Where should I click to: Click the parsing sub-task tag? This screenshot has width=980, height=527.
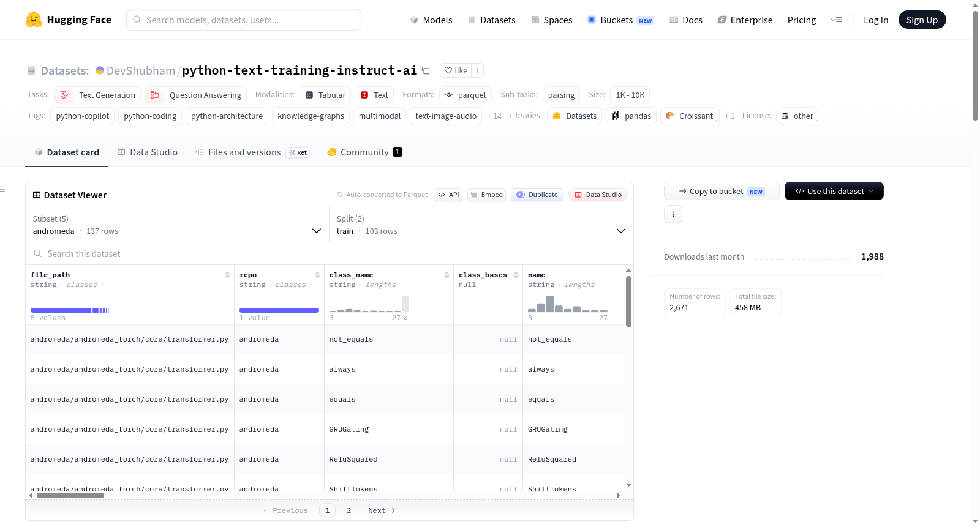pyautogui.click(x=561, y=95)
